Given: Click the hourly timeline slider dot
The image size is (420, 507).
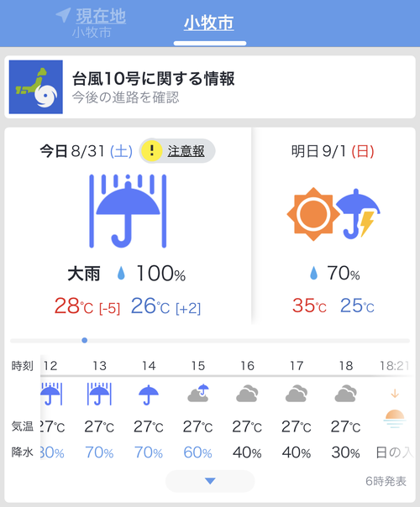Looking at the screenshot, I should pyautogui.click(x=85, y=340).
